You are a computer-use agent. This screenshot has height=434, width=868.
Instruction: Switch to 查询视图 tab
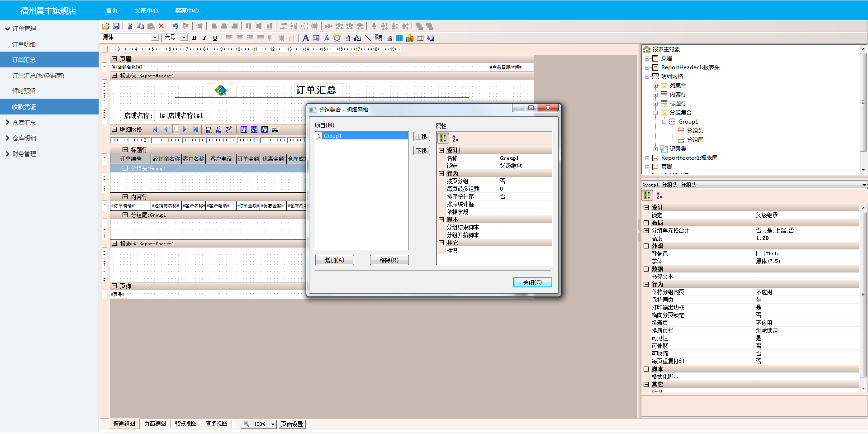216,424
